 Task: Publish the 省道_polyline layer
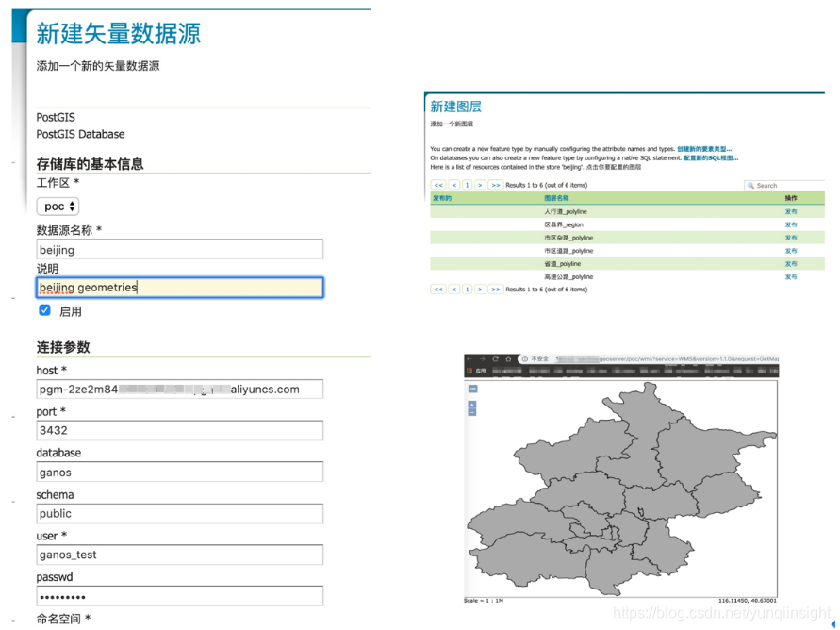(791, 263)
